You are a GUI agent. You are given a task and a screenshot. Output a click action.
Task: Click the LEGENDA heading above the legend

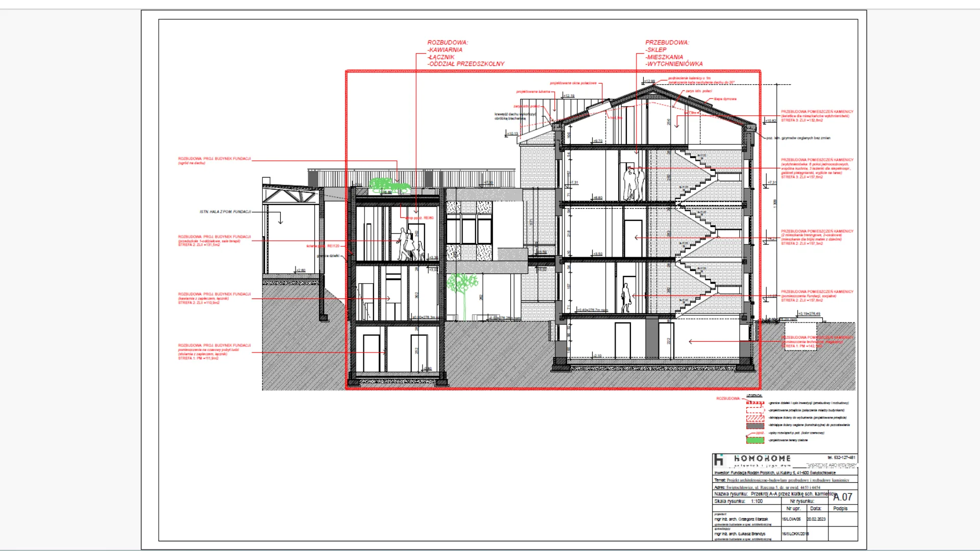(x=754, y=396)
